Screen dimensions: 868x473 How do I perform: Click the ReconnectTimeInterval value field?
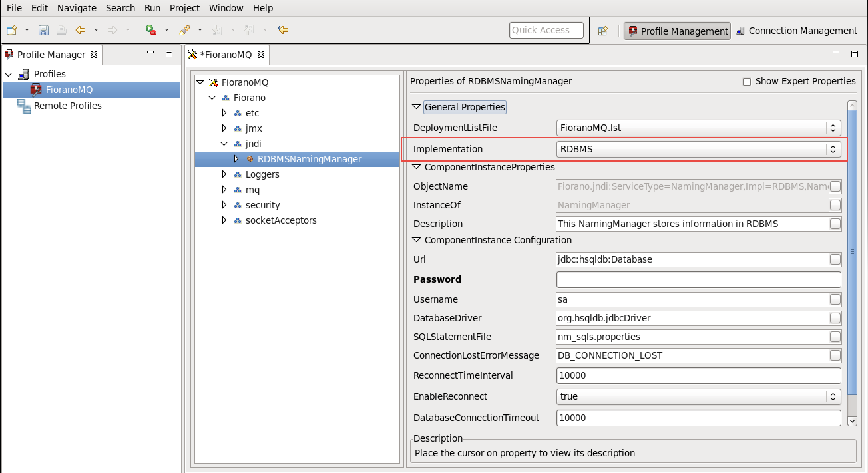698,375
